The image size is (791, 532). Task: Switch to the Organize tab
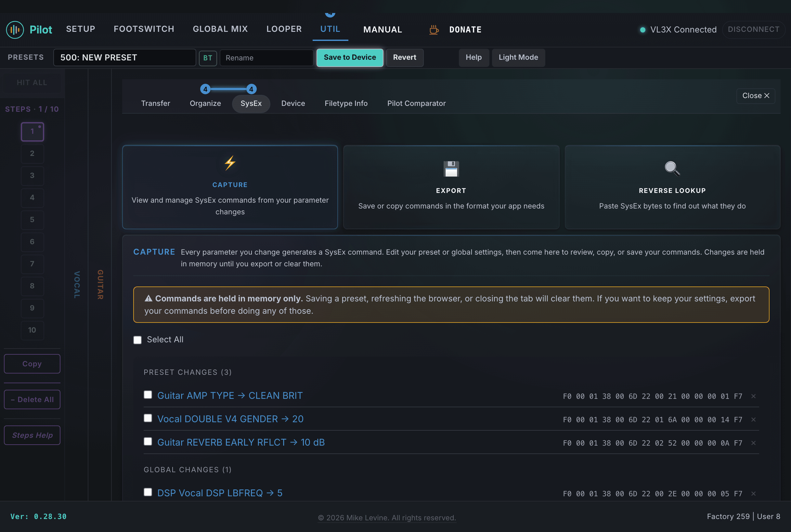[x=205, y=103]
